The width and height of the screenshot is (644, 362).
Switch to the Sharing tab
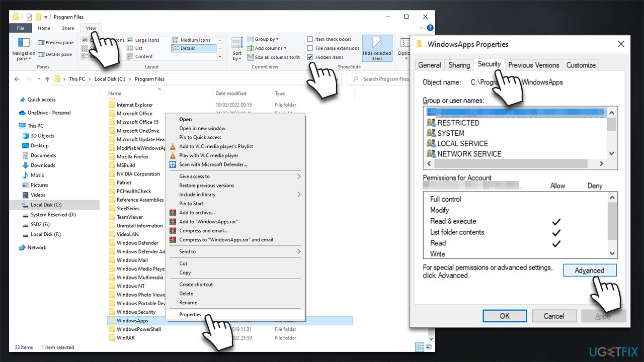(x=459, y=64)
